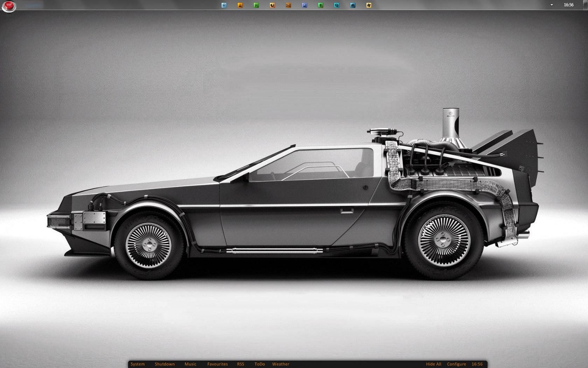Open the Favourites menu

[x=217, y=364]
